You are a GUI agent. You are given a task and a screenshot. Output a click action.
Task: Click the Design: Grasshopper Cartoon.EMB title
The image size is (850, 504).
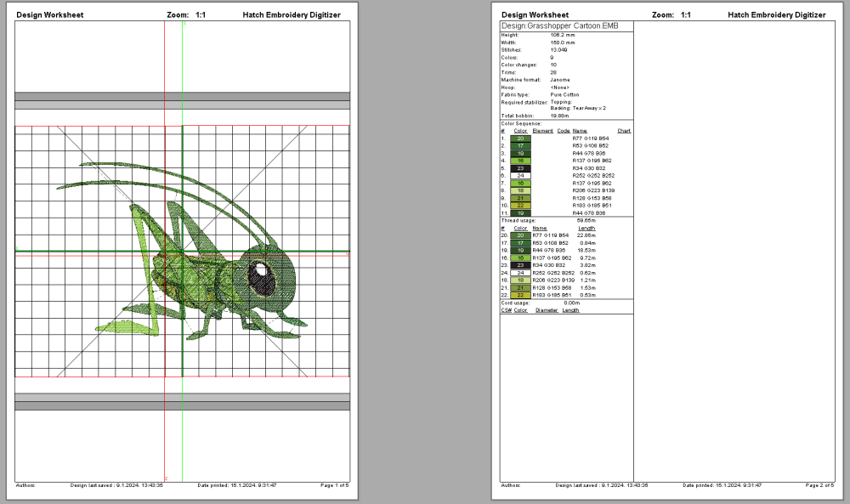point(558,26)
